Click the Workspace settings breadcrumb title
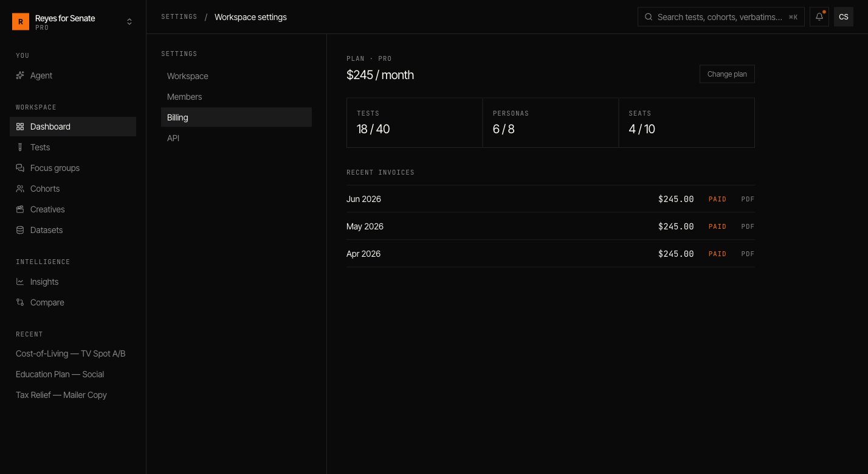This screenshot has height=474, width=868. point(250,17)
